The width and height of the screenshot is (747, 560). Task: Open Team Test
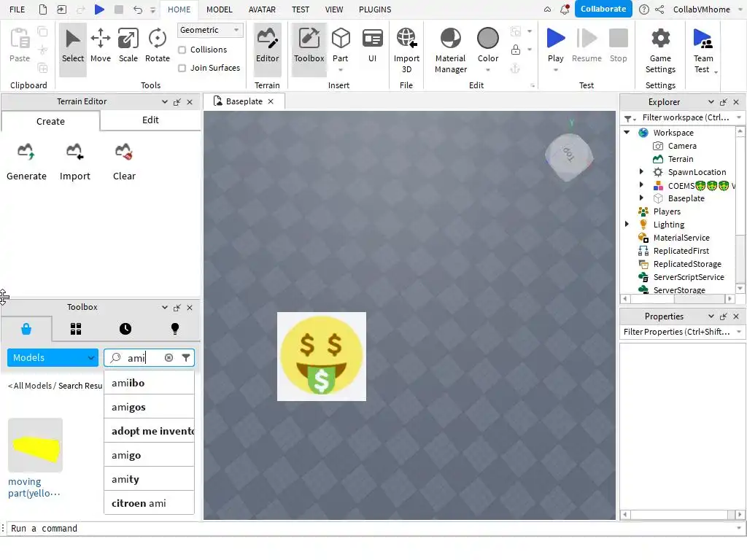703,50
